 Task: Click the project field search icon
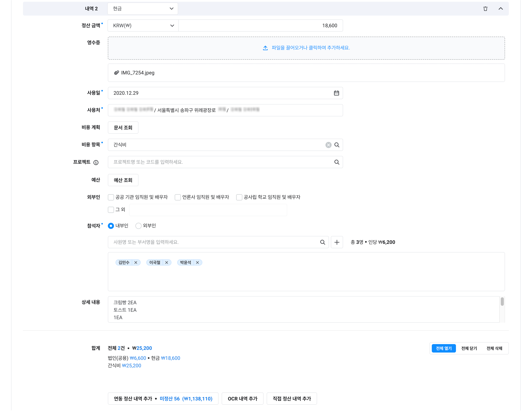[x=337, y=162]
